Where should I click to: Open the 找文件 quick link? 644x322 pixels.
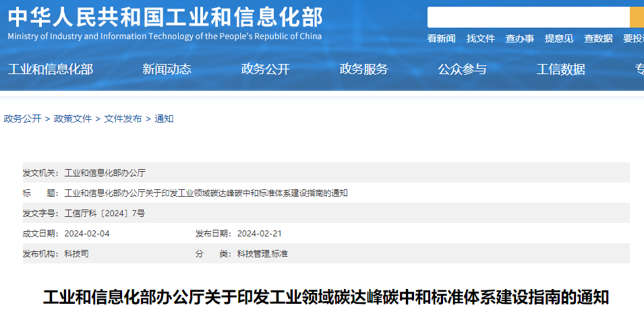[481, 39]
